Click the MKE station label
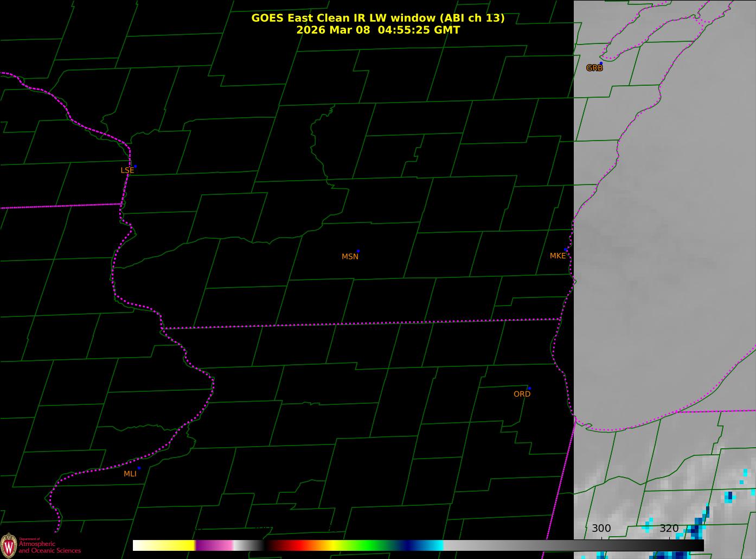 tap(558, 256)
